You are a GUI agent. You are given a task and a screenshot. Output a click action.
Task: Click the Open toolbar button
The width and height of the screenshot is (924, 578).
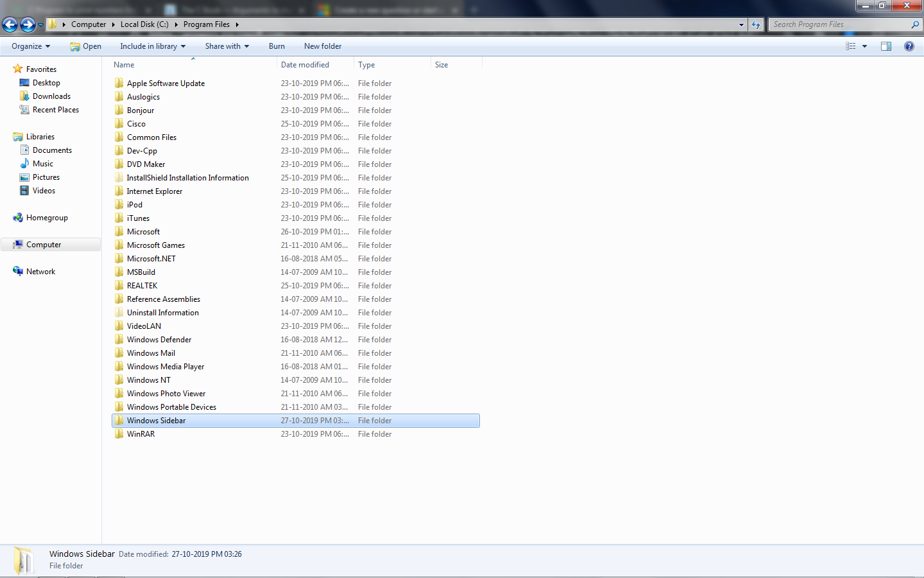[86, 46]
